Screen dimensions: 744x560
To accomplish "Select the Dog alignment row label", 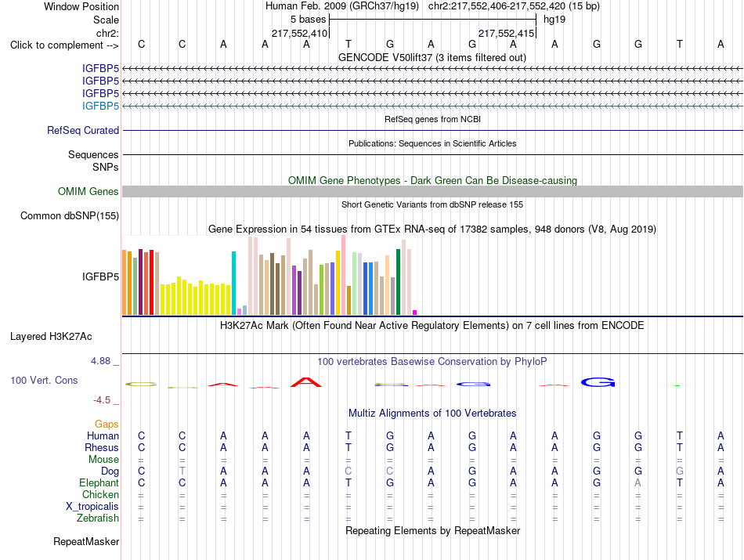I will coord(110,471).
